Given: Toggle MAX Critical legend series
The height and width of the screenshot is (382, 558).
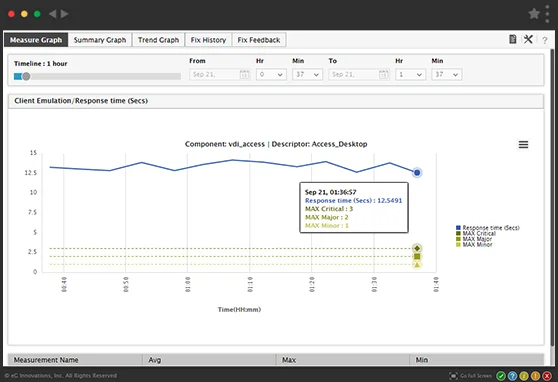Looking at the screenshot, I should [x=476, y=233].
